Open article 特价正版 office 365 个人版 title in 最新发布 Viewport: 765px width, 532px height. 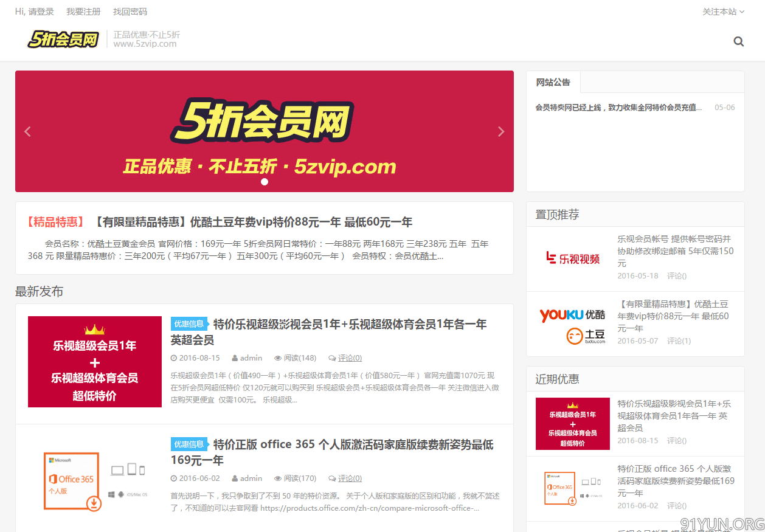coord(332,452)
